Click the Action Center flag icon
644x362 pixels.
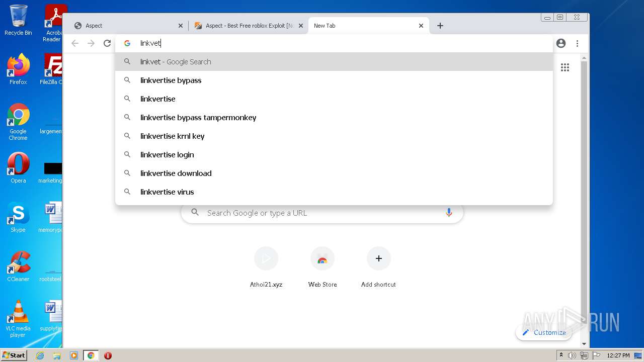[x=596, y=355]
